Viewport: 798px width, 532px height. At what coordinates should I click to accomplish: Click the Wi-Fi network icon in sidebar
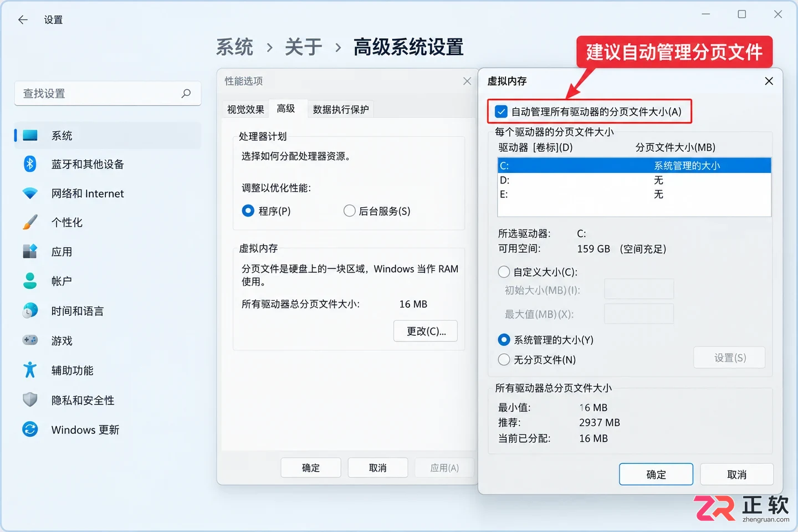[x=30, y=193]
